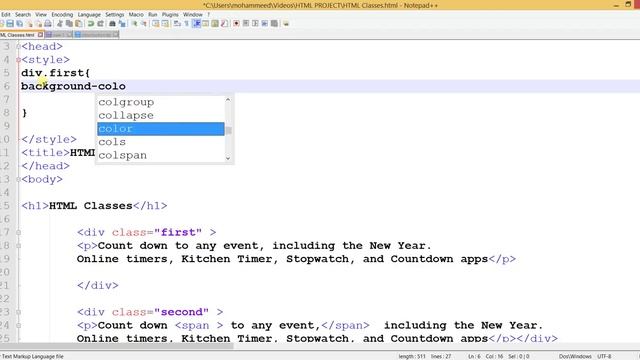The height and width of the screenshot is (360, 640).
Task: Start macro recording with red dot icon
Action: tap(236, 24)
